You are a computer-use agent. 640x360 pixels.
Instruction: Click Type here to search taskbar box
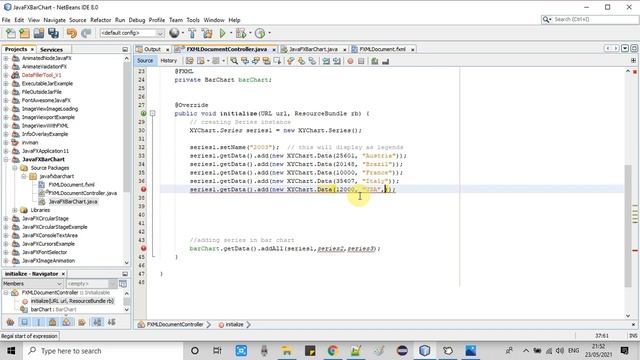102,351
